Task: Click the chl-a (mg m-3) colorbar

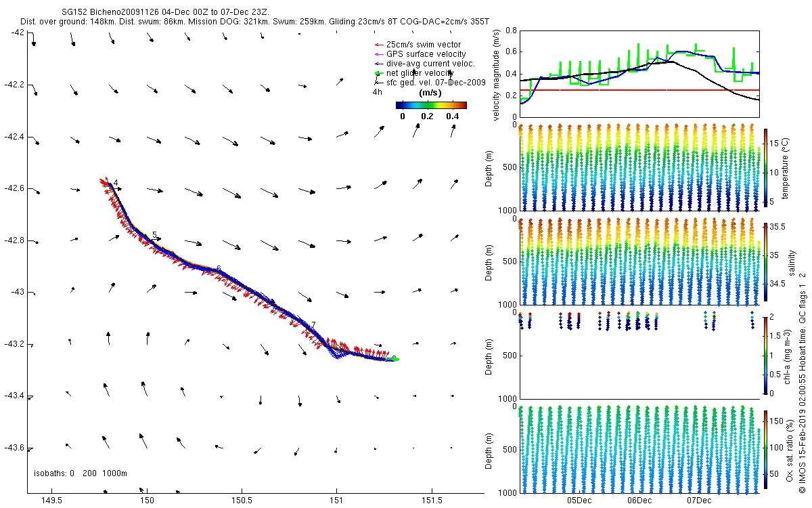Action: (x=766, y=356)
